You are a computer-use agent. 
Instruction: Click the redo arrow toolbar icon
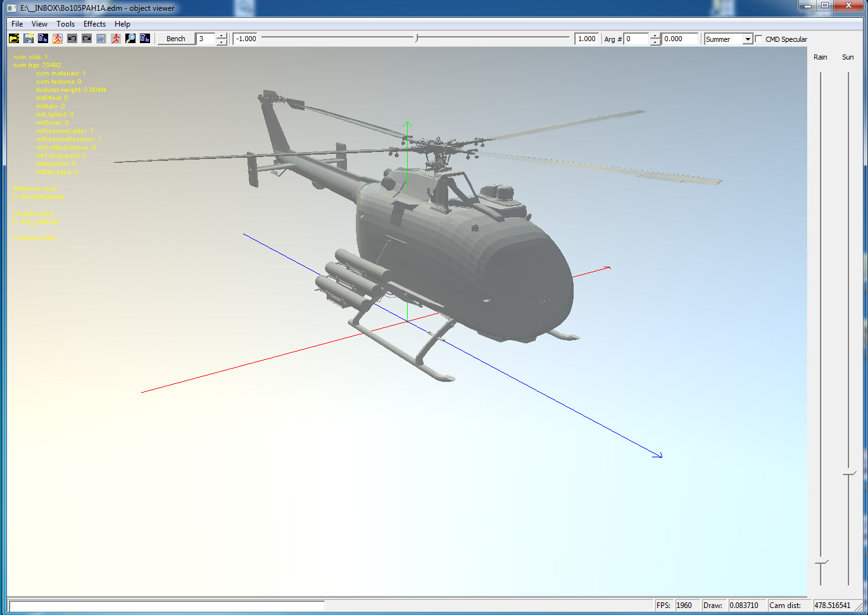click(87, 39)
